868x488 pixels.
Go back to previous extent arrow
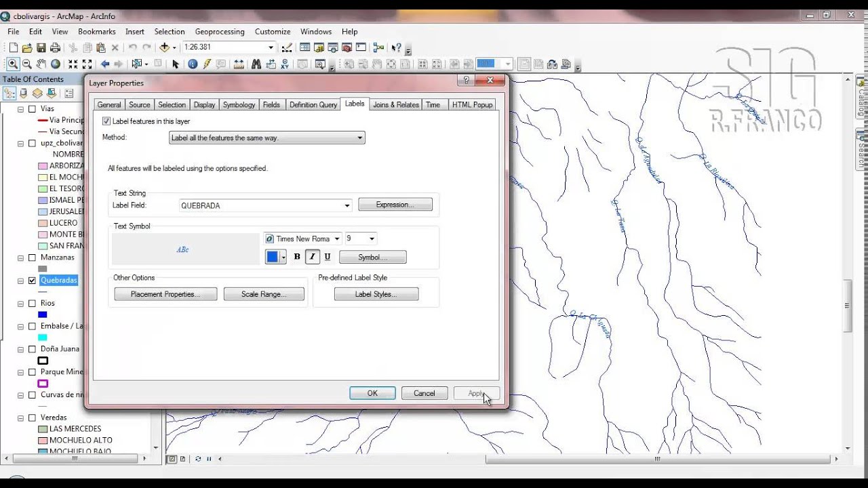[105, 64]
